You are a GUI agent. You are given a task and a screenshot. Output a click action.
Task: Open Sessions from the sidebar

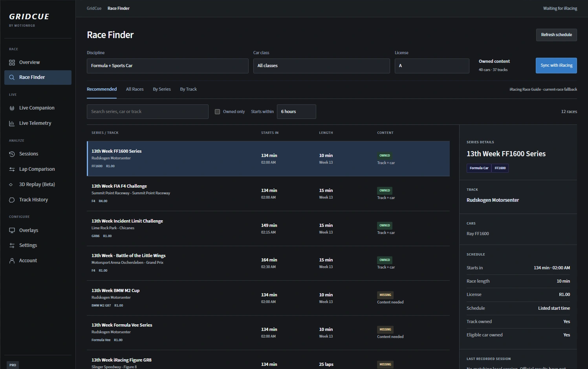tap(38, 154)
